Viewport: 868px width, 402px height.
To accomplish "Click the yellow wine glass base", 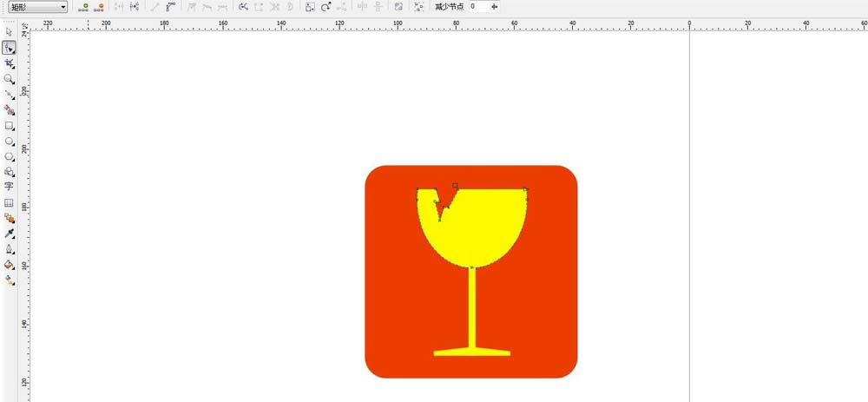I will (472, 352).
